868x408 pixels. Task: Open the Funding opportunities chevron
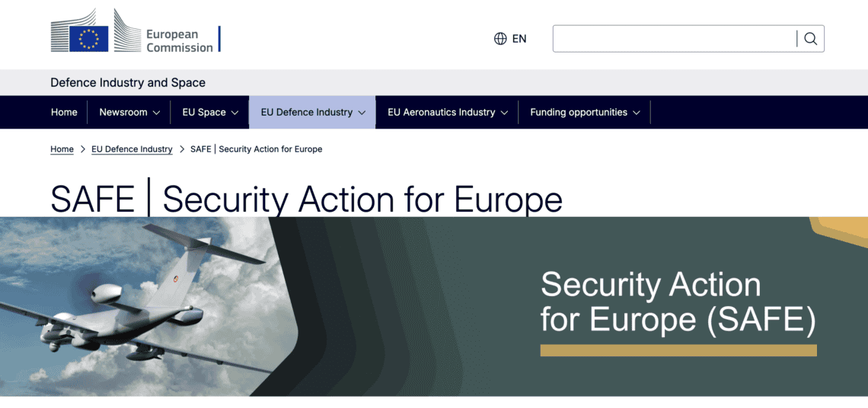[637, 113]
